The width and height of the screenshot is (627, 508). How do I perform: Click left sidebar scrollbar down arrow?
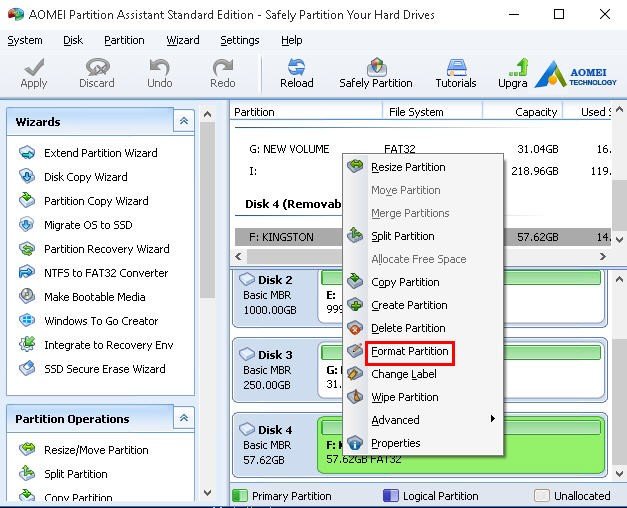(207, 492)
